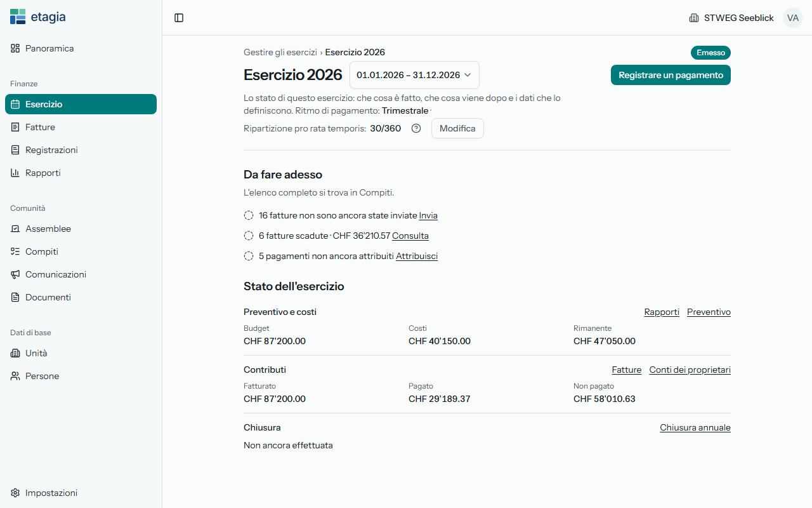The image size is (812, 508).
Task: Click Registrare un pagamento button
Action: point(671,75)
